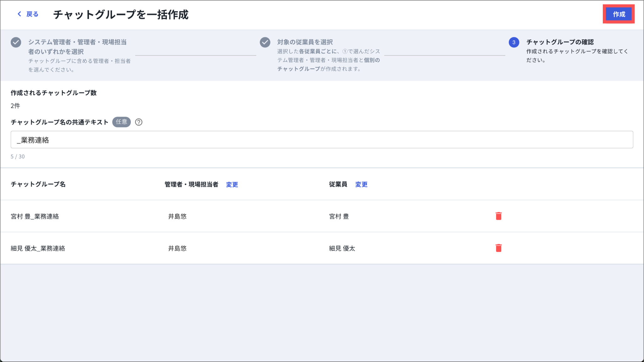Viewport: 644px width, 362px height.
Task: Click the help question mark icon
Action: 139,122
